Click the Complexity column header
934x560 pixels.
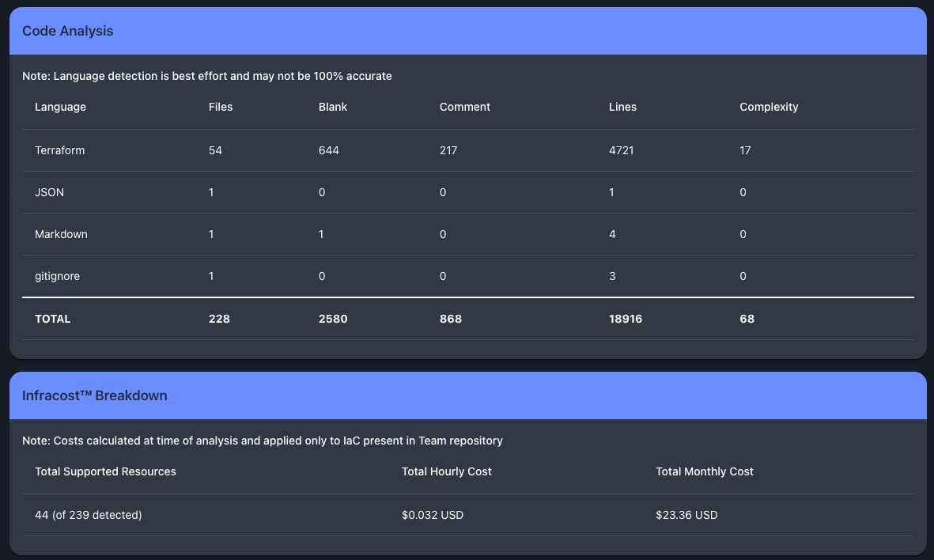(769, 107)
